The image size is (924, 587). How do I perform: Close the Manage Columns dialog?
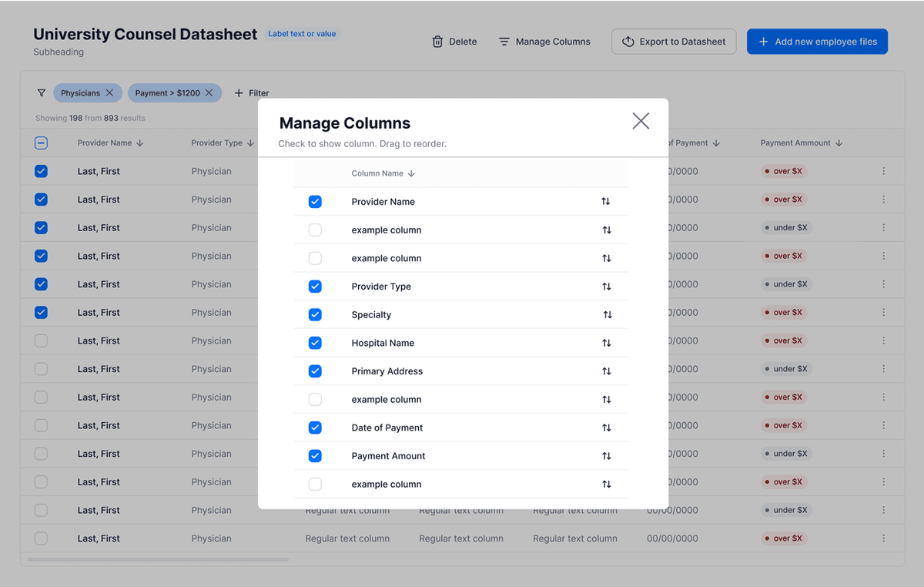click(x=641, y=121)
